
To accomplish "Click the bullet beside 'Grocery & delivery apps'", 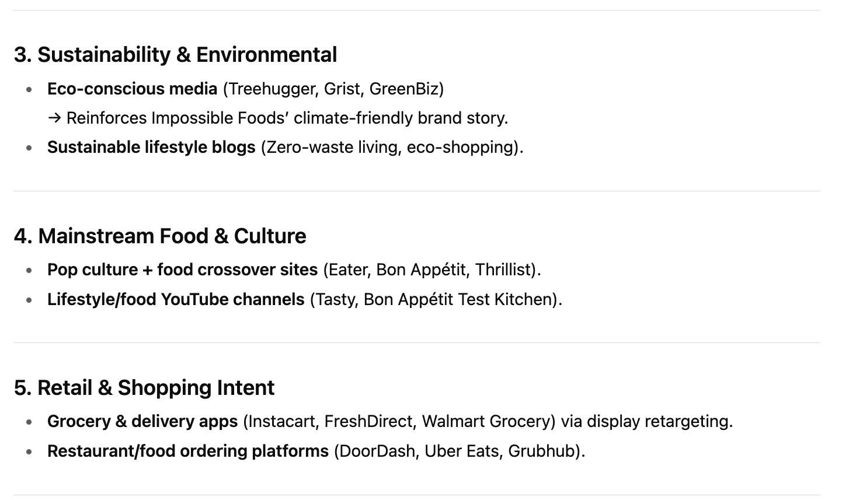I will click(29, 422).
